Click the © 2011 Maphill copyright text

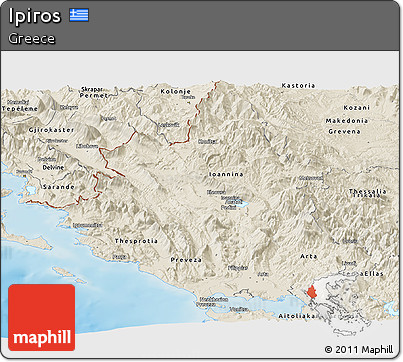[x=359, y=350]
